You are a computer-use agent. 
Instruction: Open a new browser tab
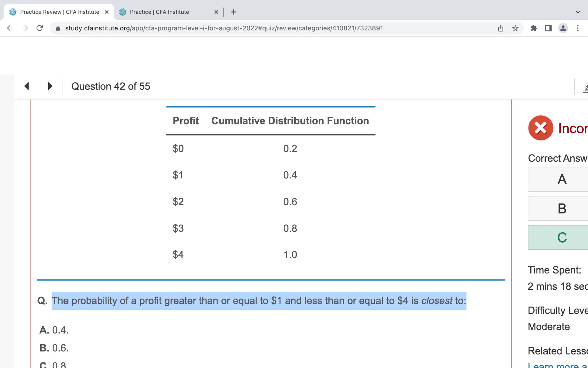[234, 12]
